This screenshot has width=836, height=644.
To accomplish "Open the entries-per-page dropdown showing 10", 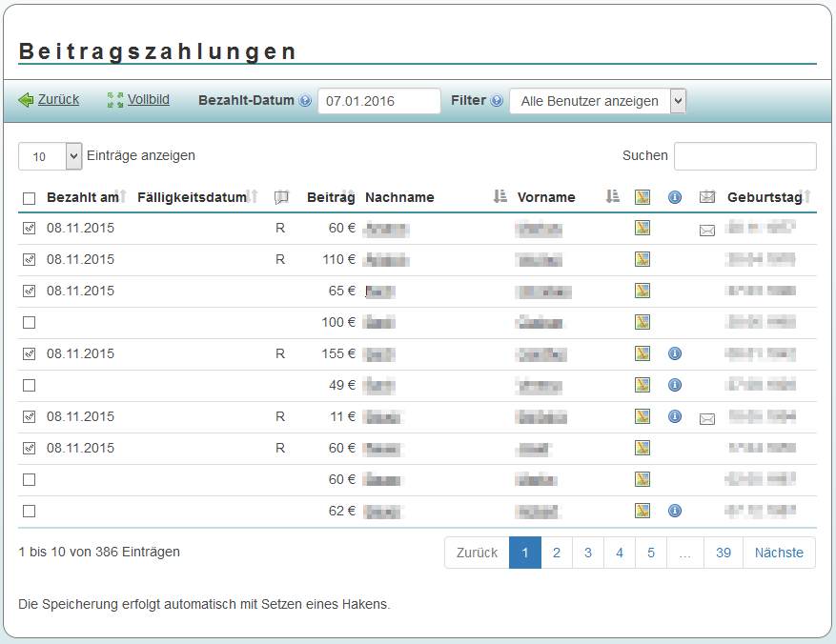I will coord(50,156).
